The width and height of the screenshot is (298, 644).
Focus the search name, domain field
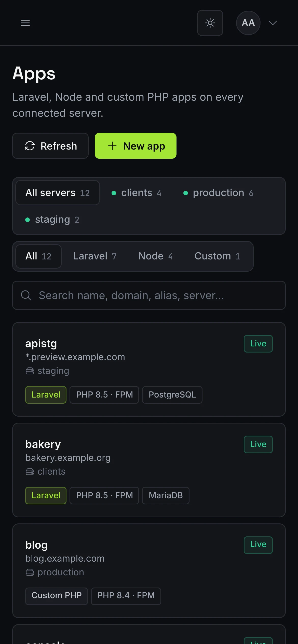149,295
